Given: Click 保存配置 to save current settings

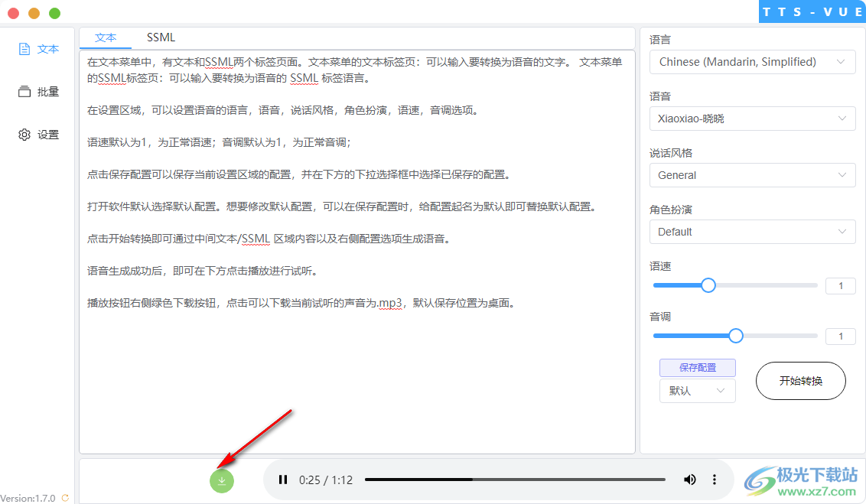Looking at the screenshot, I should (x=697, y=368).
